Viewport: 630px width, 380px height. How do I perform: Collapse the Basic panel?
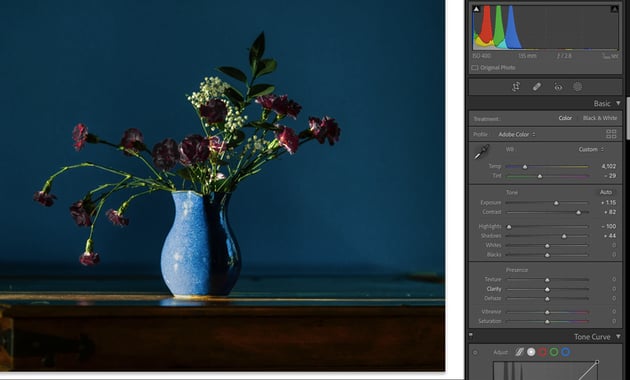pyautogui.click(x=618, y=104)
